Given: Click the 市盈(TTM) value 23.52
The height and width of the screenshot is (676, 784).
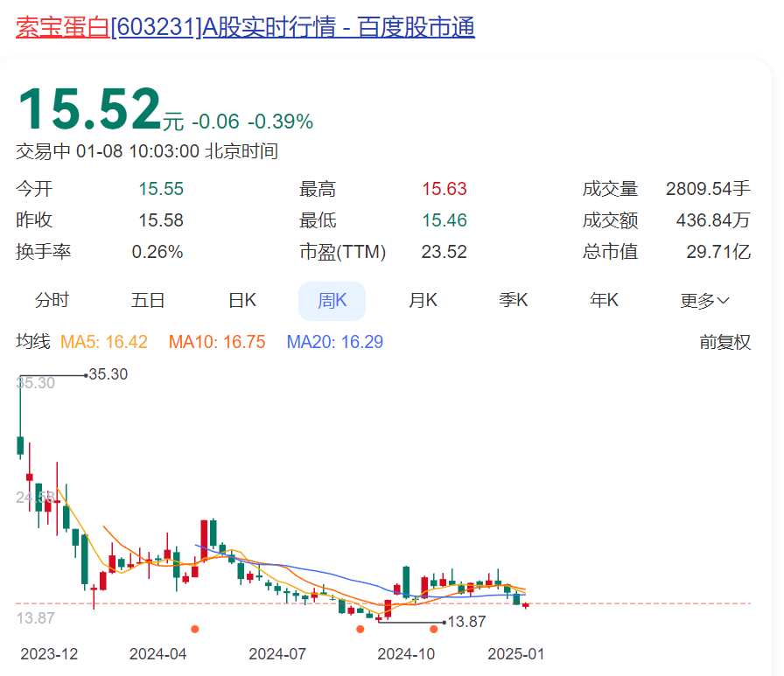Looking at the screenshot, I should (444, 252).
